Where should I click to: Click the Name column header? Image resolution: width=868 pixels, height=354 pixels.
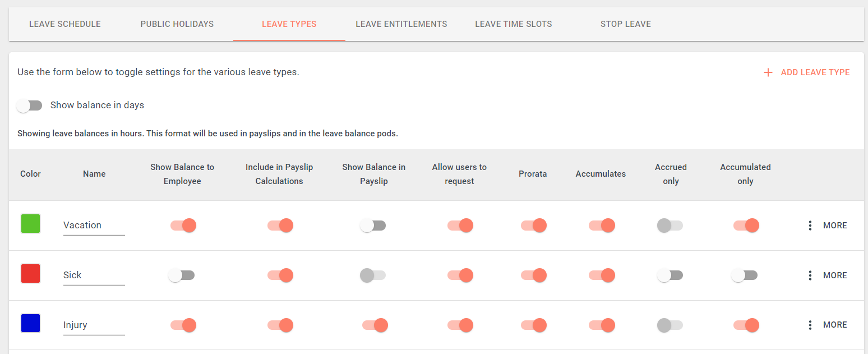coord(94,174)
